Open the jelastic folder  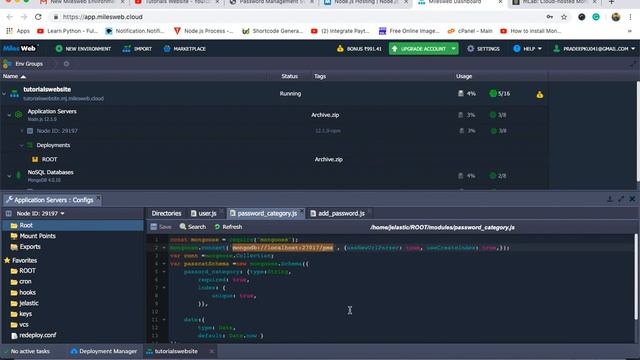point(29,303)
